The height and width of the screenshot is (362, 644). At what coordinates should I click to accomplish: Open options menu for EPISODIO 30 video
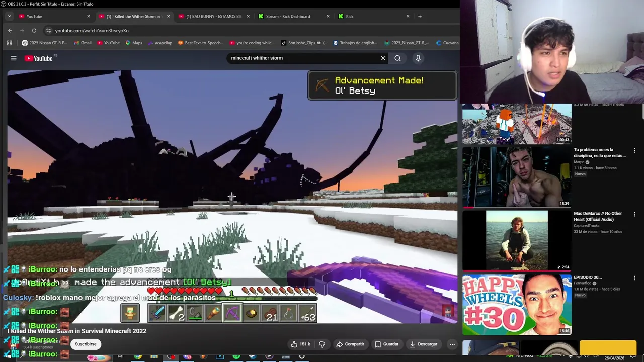(x=634, y=278)
